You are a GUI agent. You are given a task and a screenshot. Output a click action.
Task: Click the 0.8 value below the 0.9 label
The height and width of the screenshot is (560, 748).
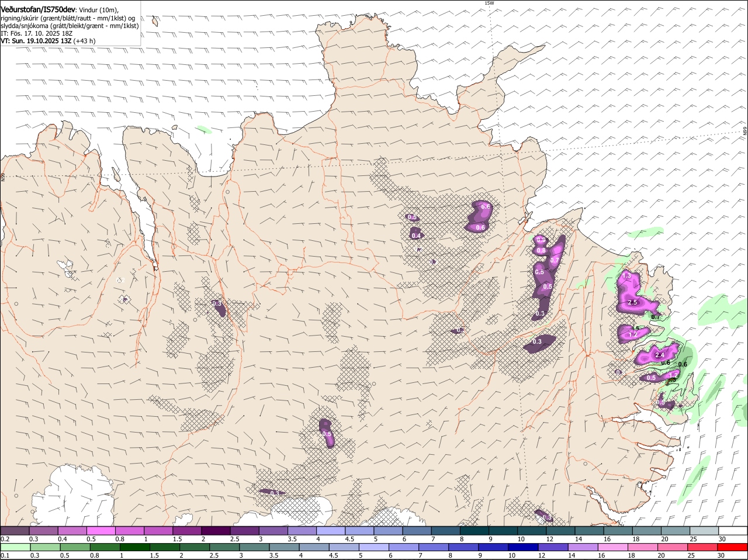coord(541,251)
